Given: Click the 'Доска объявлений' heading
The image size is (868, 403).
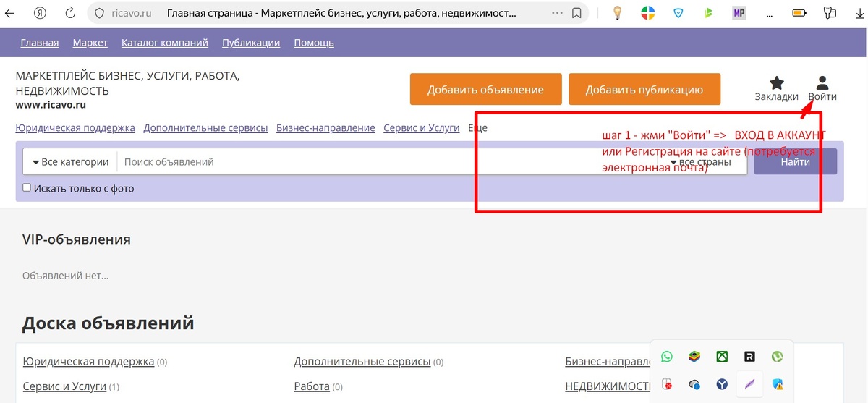Looking at the screenshot, I should click(x=109, y=323).
